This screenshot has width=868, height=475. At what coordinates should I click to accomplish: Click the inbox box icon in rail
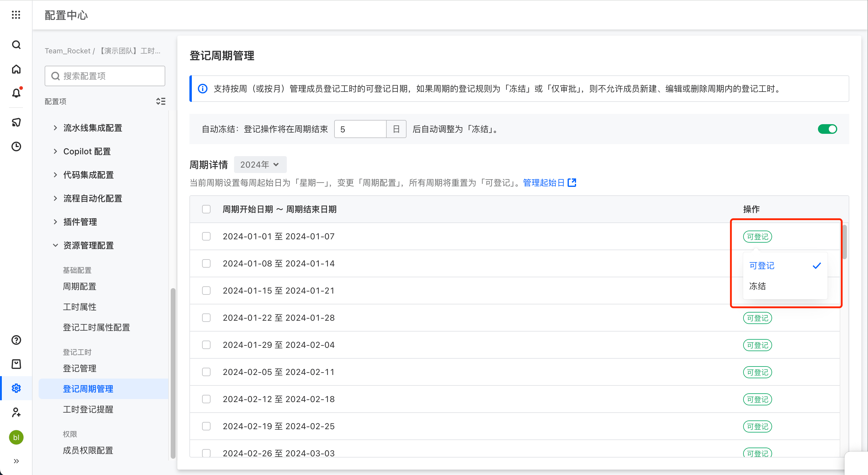(16, 364)
